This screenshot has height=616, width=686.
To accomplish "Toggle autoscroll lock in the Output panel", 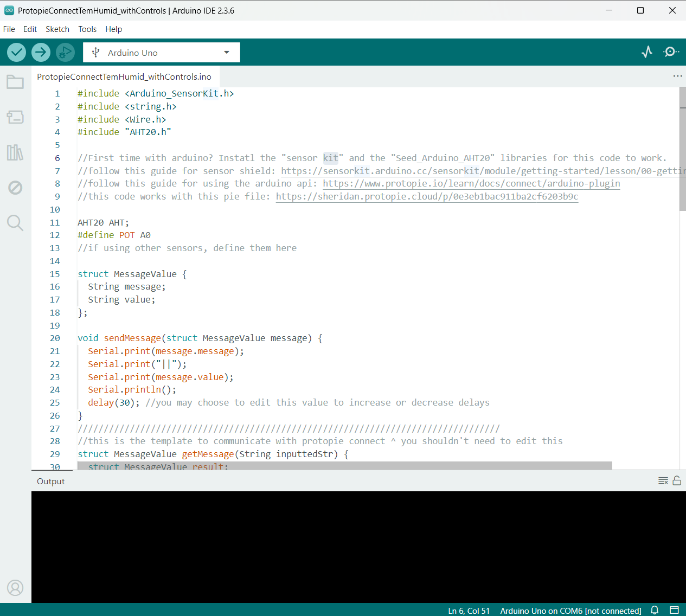I will point(677,480).
